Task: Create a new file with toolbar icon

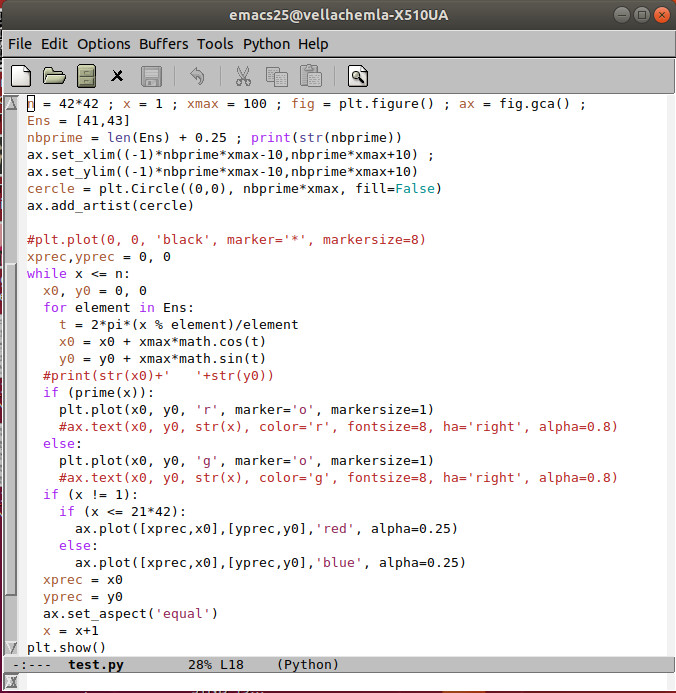Action: (21, 75)
